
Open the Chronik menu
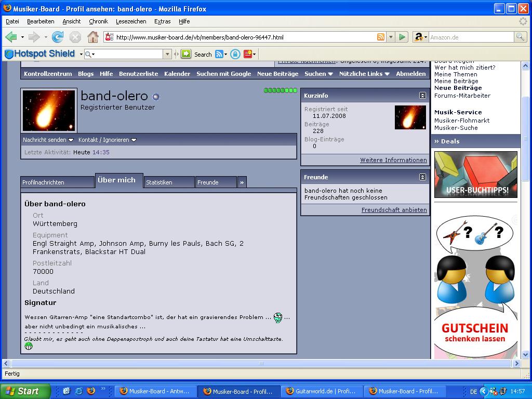pos(98,21)
